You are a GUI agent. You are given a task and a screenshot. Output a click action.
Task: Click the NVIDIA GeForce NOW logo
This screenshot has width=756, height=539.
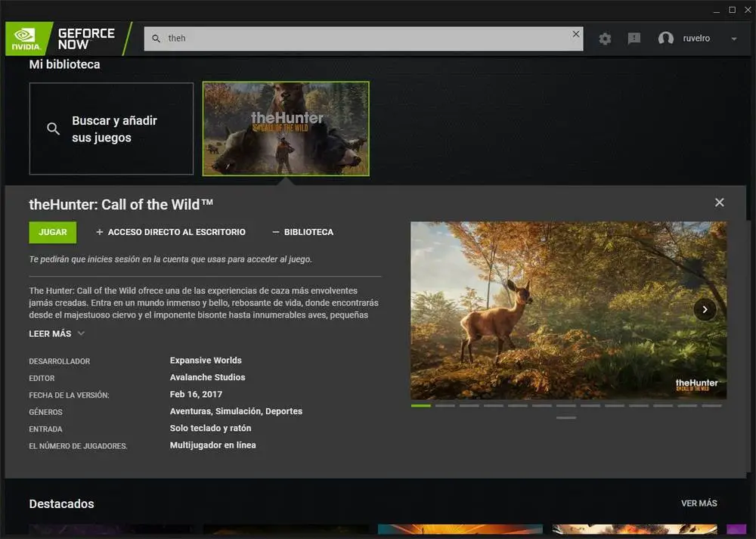click(69, 39)
